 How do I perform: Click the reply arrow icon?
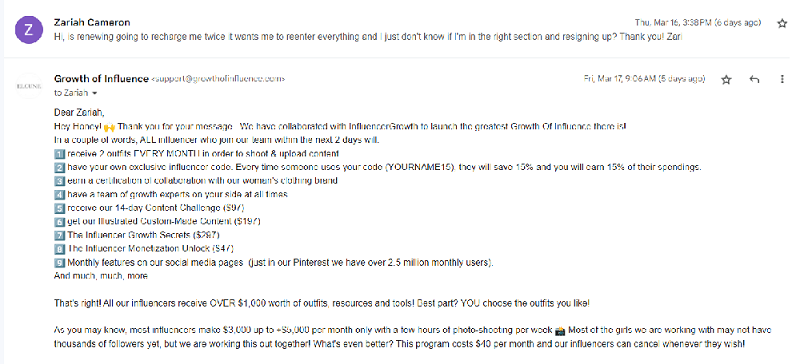pos(754,79)
